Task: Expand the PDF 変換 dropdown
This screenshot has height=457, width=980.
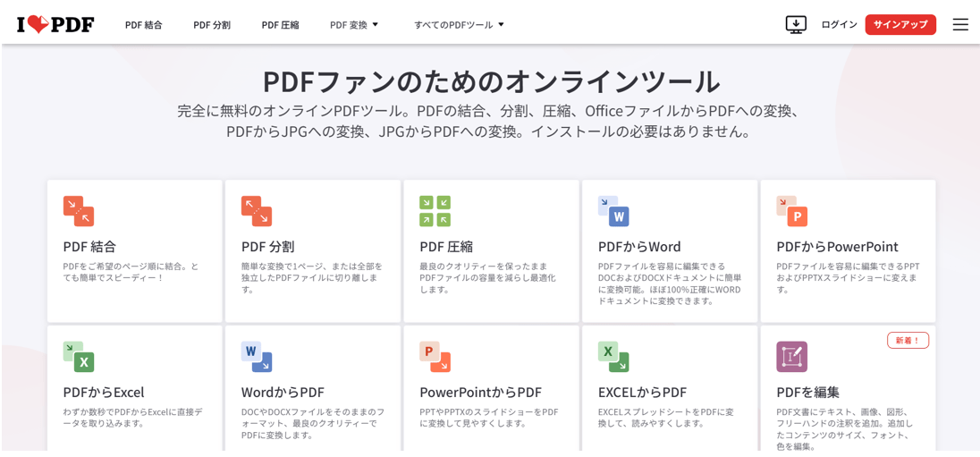Action: pyautogui.click(x=354, y=25)
